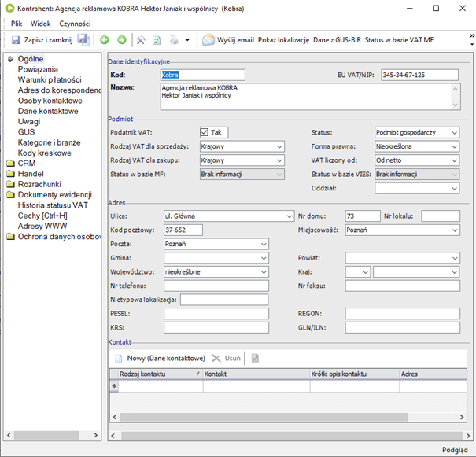
Task: Click the save-only floppy disk icon
Action: point(83,40)
